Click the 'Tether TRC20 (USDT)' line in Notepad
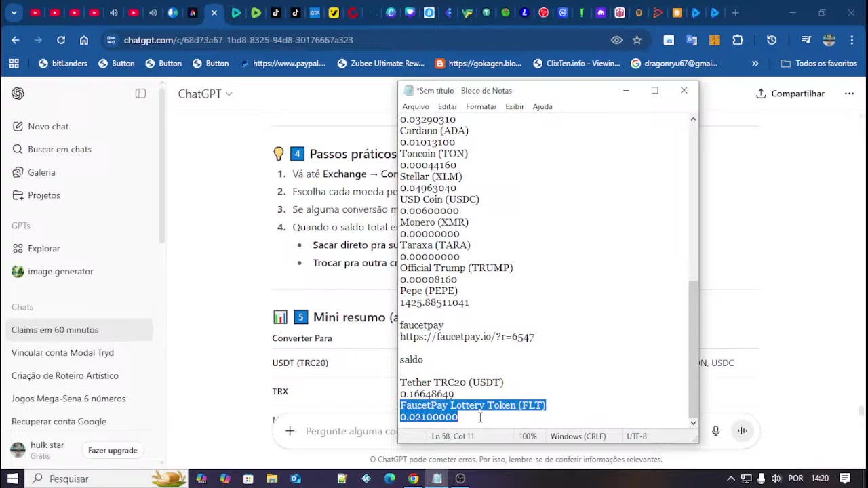 pos(452,382)
